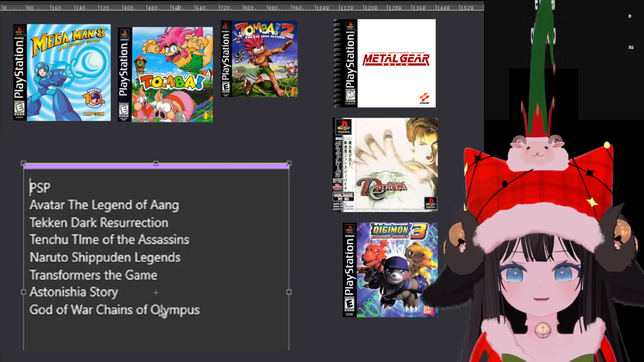This screenshot has width=644, height=362.
Task: Click the top-left text box resize handle
Action: [x=23, y=163]
